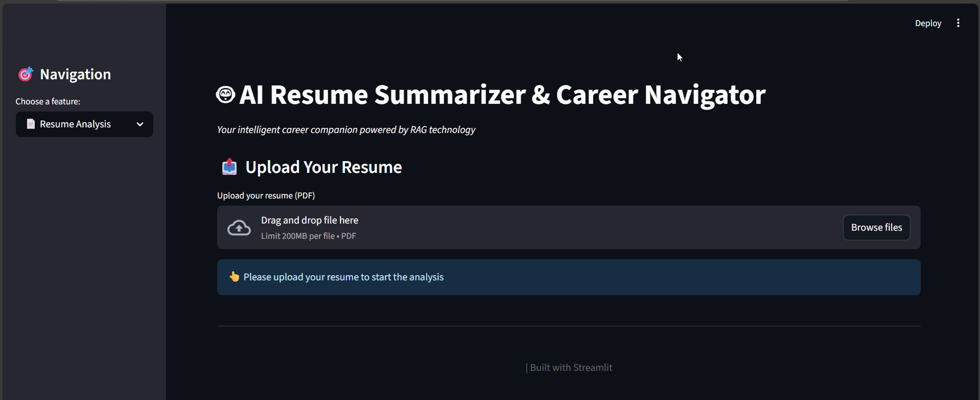This screenshot has height=400, width=980.
Task: Click the dart target icon beside Navigation
Action: coord(26,74)
